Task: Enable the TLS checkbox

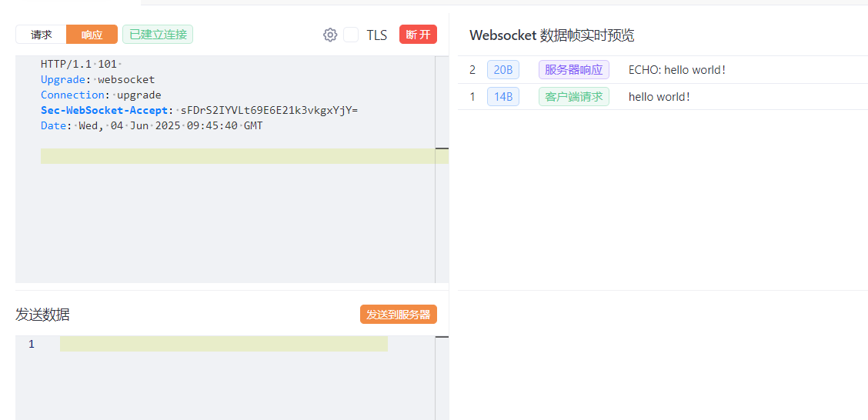Action: point(351,35)
